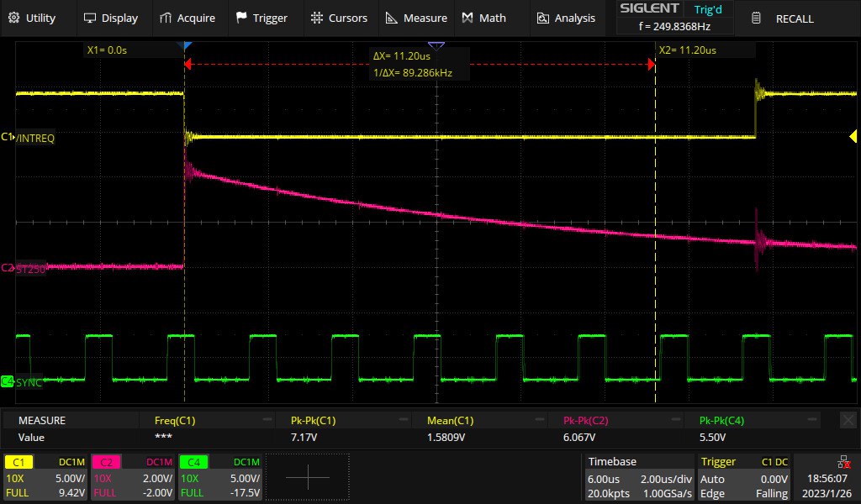Click the Timebase panel showing 2.00us/div
The width and height of the screenshot is (861, 504).
click(639, 479)
